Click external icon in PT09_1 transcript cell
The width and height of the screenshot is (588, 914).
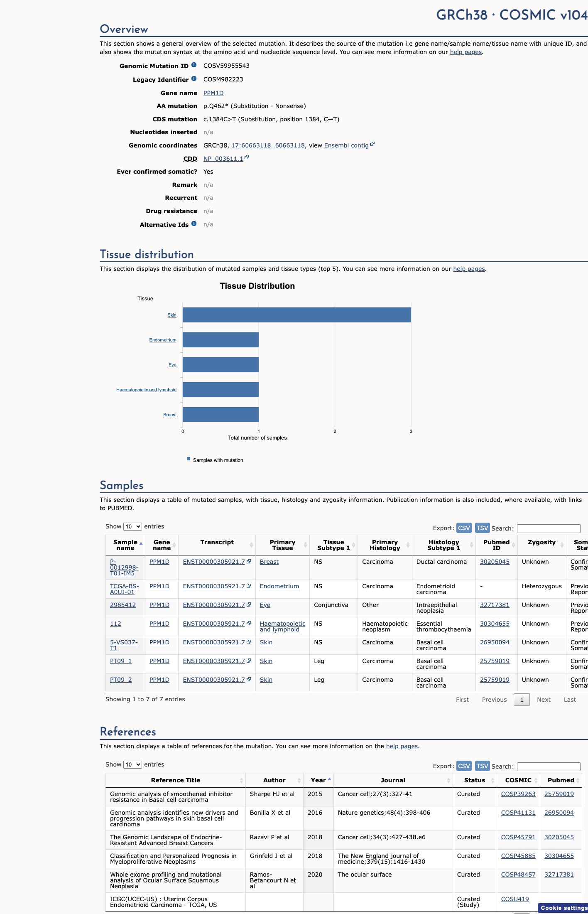point(249,661)
